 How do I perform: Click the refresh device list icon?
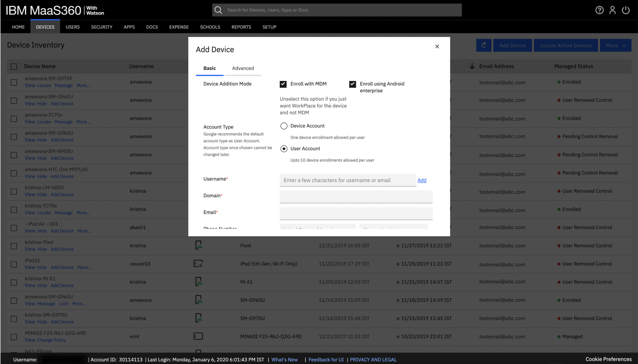click(484, 45)
